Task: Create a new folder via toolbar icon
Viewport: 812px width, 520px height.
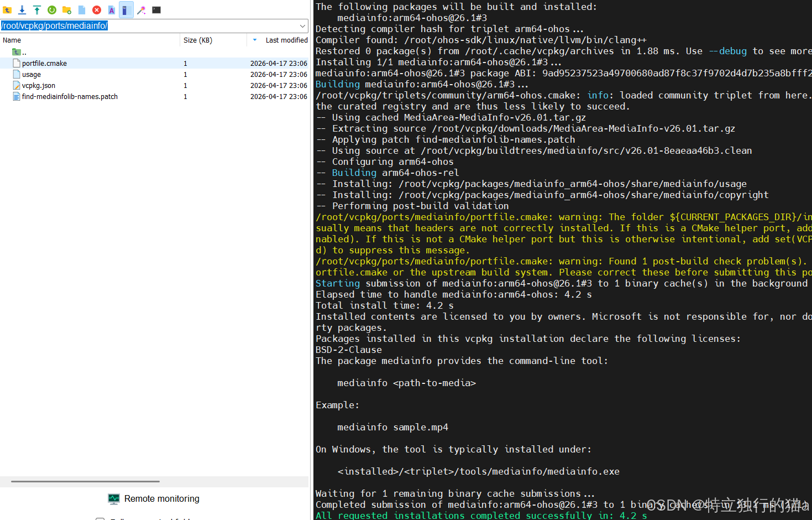Action: point(67,10)
